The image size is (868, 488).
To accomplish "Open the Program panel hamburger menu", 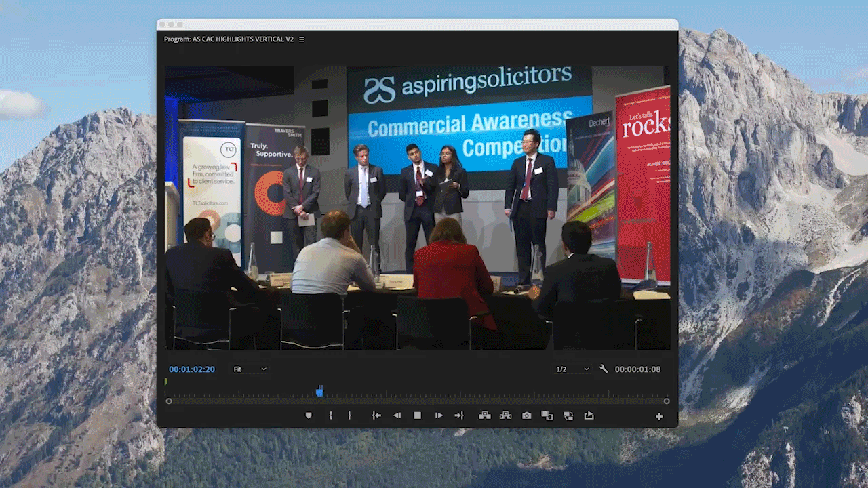I will click(x=302, y=39).
